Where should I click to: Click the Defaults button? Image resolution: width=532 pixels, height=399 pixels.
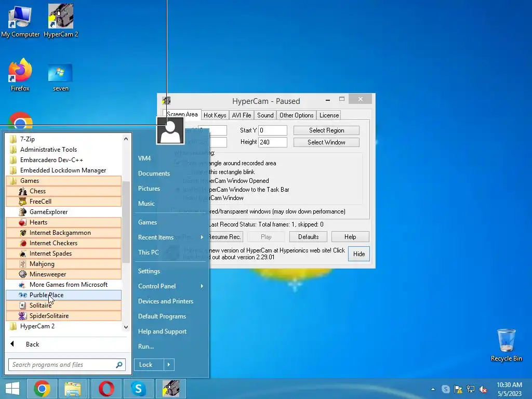tap(309, 237)
